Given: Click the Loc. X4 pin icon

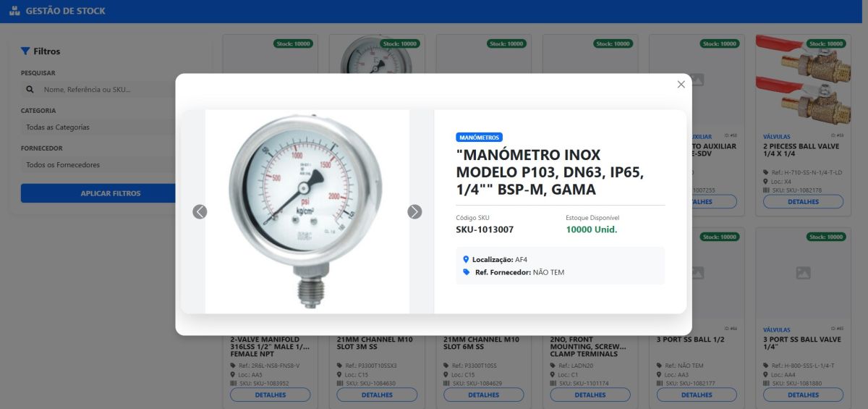Looking at the screenshot, I should point(765,181).
